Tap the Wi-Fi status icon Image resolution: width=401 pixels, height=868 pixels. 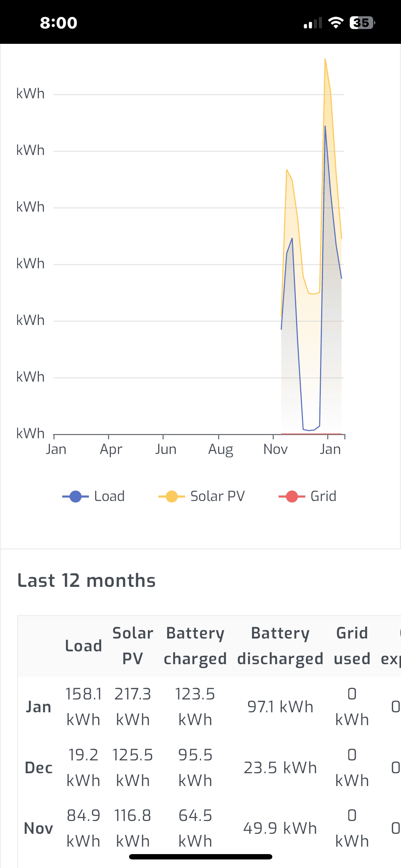335,23
